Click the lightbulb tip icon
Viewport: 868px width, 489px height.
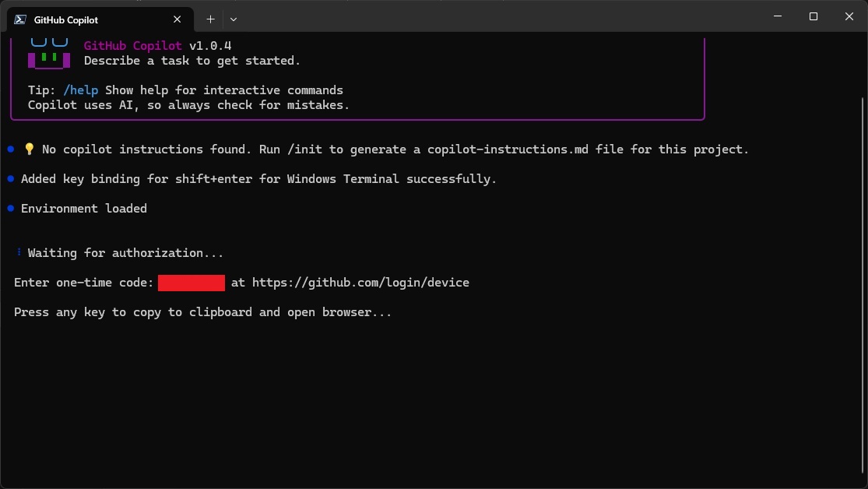(30, 150)
